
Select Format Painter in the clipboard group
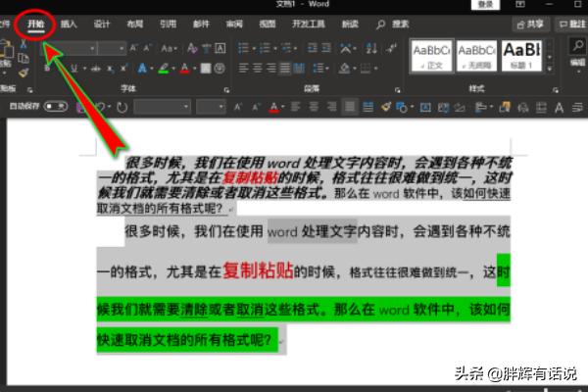[24, 72]
